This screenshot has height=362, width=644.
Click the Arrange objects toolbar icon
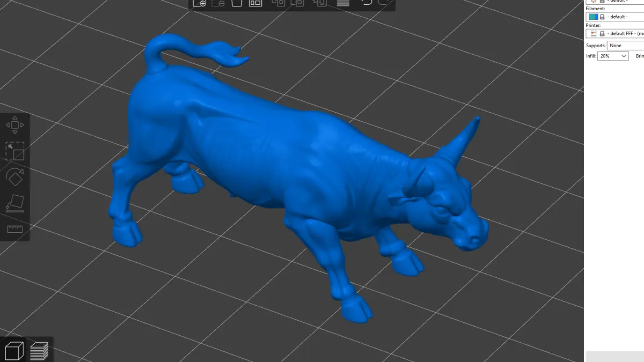(x=255, y=3)
